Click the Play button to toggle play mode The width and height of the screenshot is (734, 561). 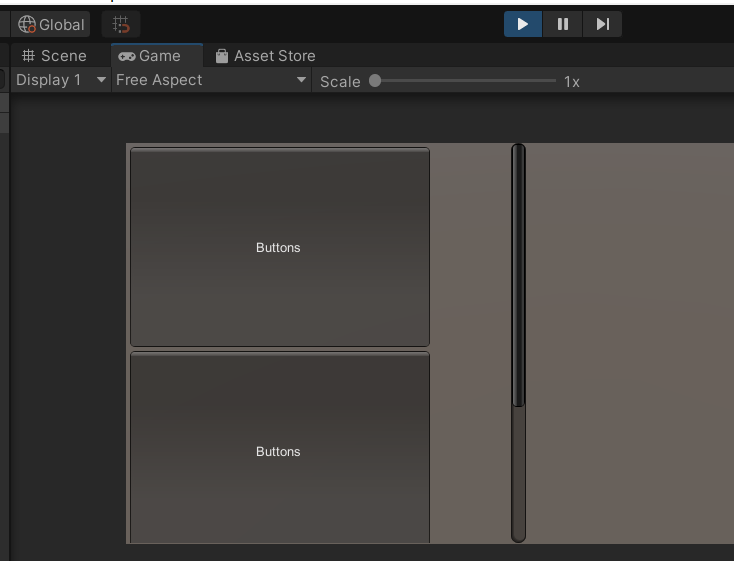[x=522, y=24]
